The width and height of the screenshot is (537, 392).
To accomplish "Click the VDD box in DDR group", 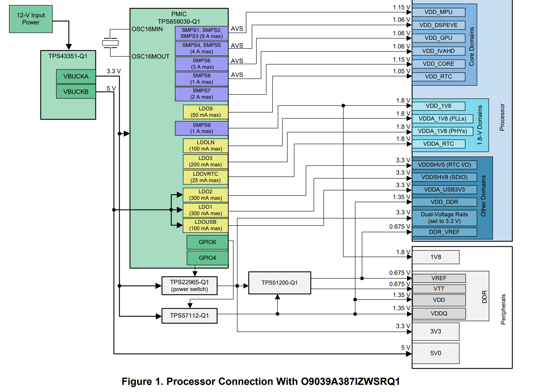I will pos(439,300).
